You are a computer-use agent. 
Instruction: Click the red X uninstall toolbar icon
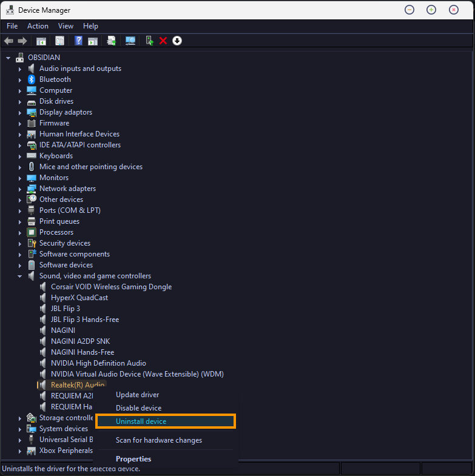pos(163,41)
